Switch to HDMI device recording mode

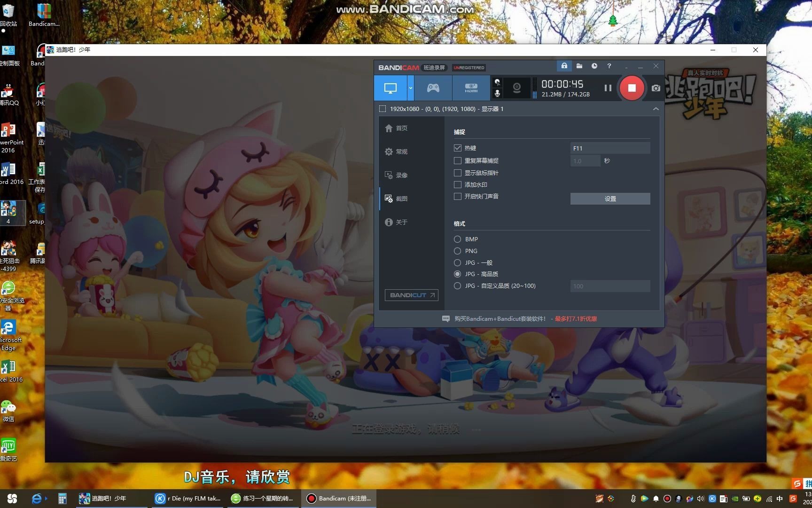471,88
